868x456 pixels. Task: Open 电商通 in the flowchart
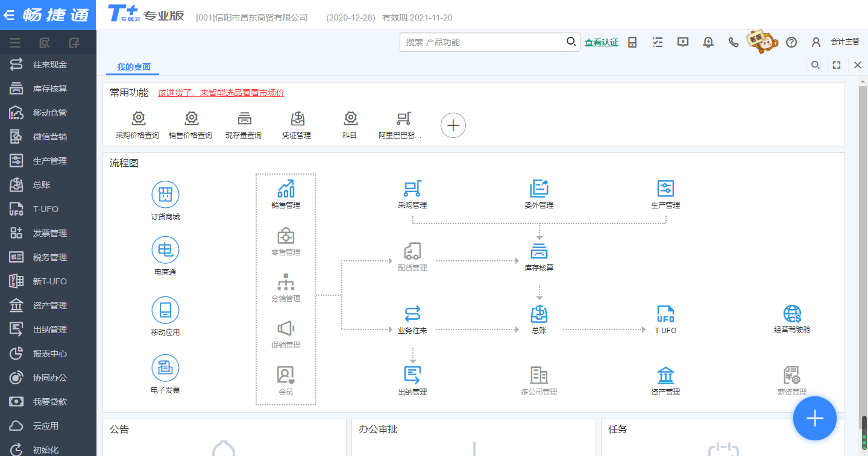tap(165, 256)
